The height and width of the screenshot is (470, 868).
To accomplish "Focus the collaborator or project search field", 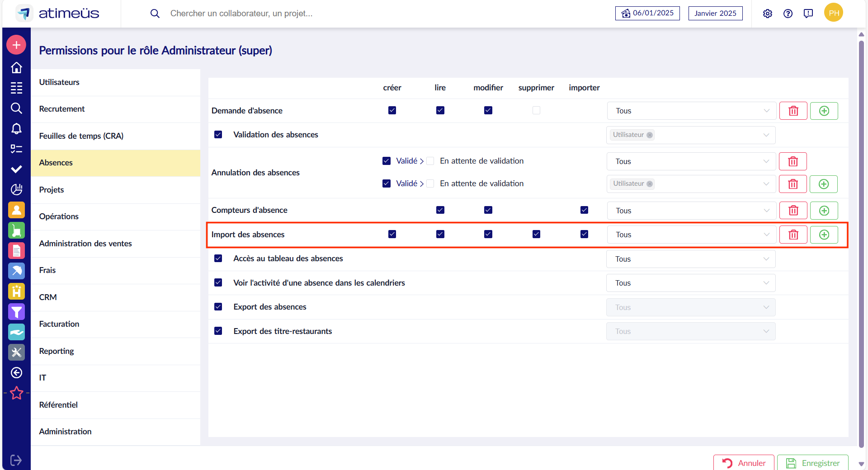I will (241, 14).
